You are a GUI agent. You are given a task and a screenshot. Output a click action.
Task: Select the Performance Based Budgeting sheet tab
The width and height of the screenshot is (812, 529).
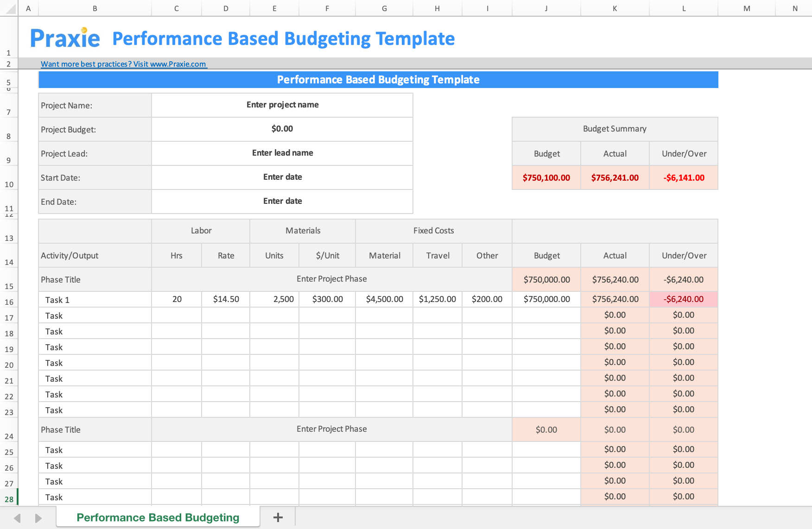158,517
